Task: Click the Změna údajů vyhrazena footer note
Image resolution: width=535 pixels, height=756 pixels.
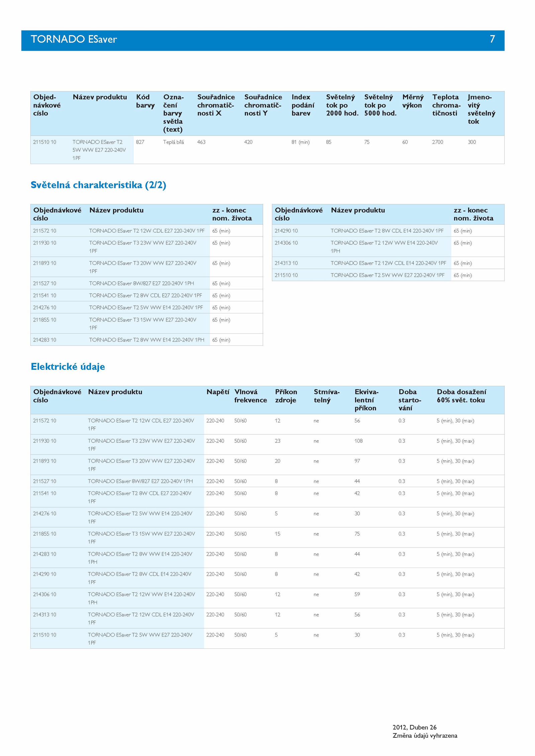Action: click(425, 735)
